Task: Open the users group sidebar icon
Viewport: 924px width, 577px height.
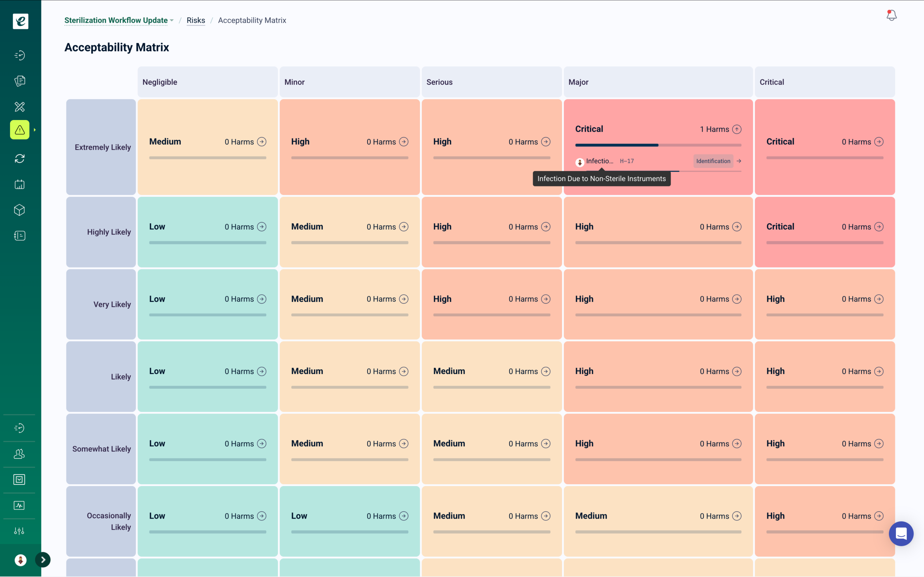Action: [x=19, y=454]
